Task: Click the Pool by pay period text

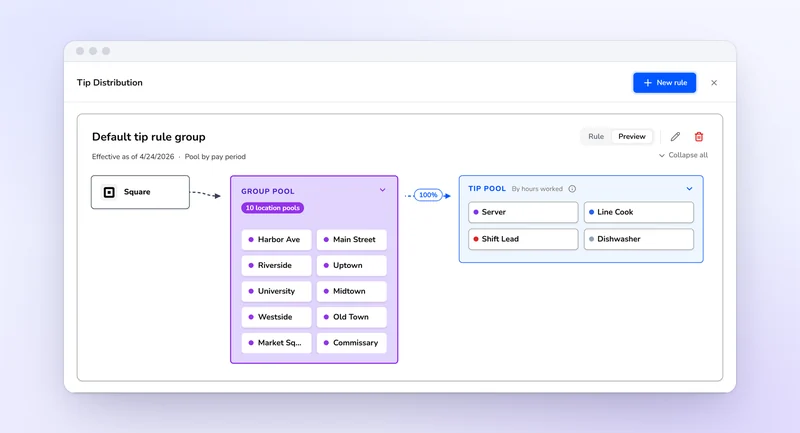Action: tap(215, 157)
